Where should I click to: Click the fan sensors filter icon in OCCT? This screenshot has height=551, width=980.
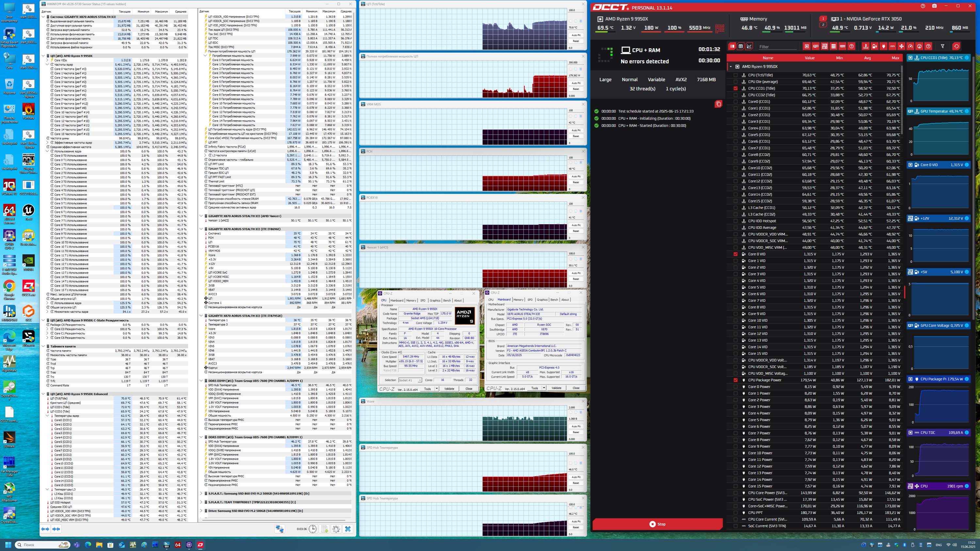pyautogui.click(x=901, y=46)
